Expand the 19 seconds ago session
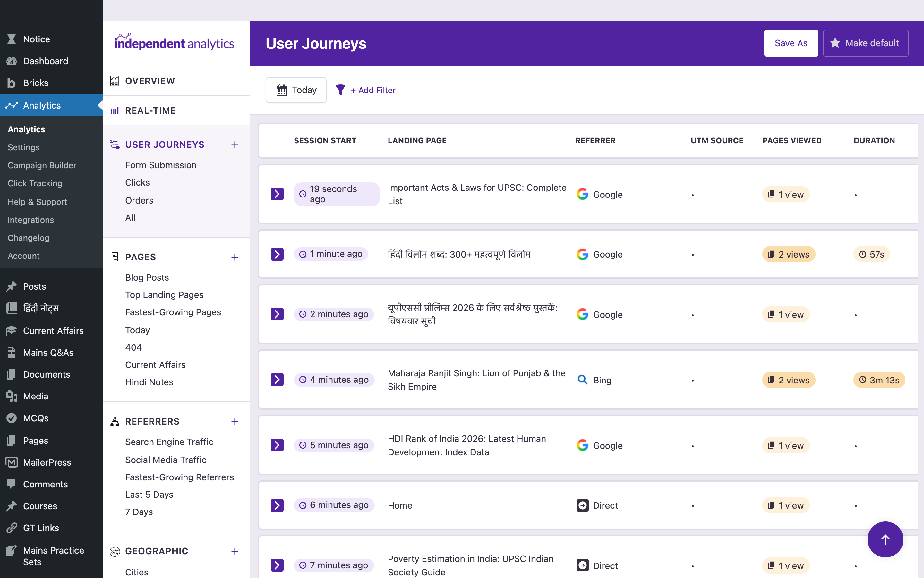Screen dimensions: 924x578 pos(277,194)
